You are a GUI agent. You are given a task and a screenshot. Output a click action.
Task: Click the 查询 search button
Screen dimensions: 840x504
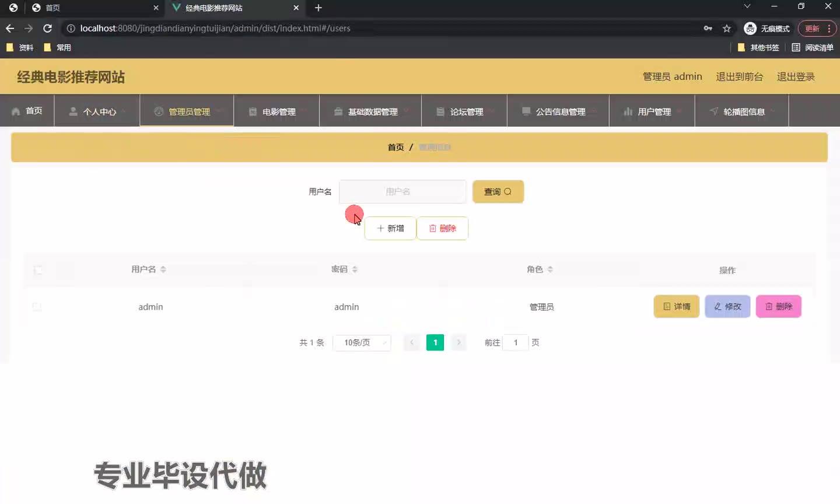pos(498,191)
